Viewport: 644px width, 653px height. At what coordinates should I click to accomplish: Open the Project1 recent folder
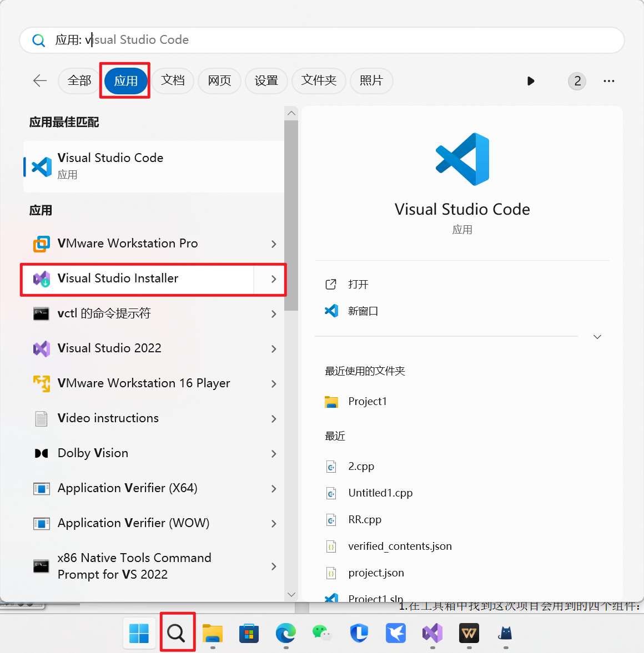(367, 402)
